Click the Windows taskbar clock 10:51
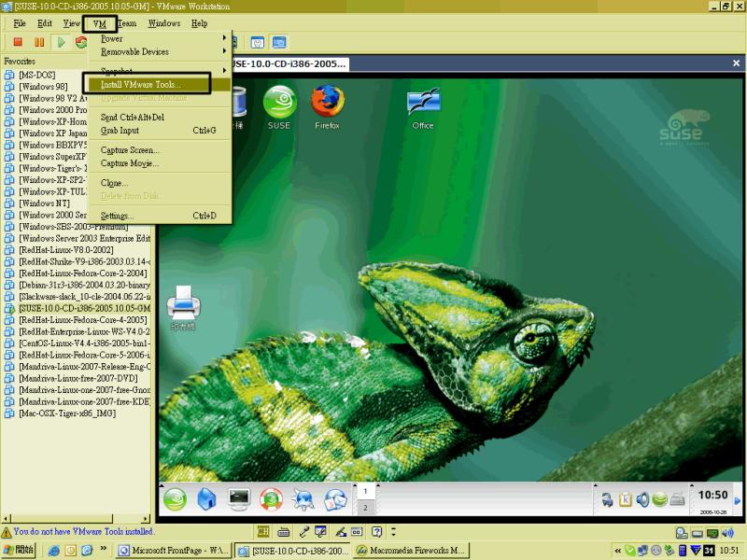Screen dimensions: 747x560 [729, 551]
